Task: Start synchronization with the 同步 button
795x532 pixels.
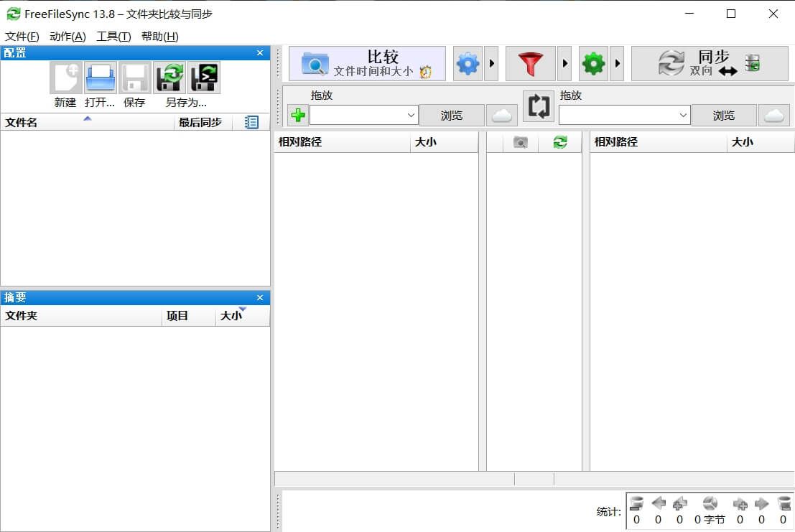Action: click(x=710, y=64)
